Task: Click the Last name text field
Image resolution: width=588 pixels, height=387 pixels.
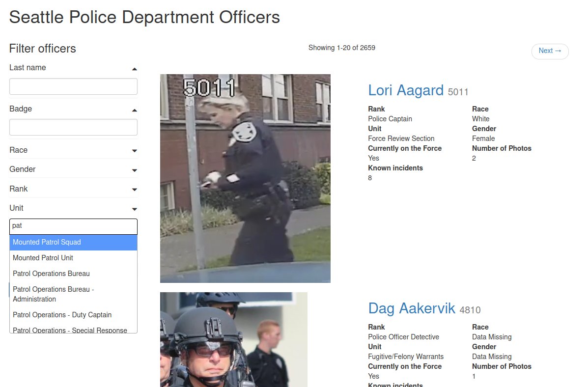Action: 74,86
